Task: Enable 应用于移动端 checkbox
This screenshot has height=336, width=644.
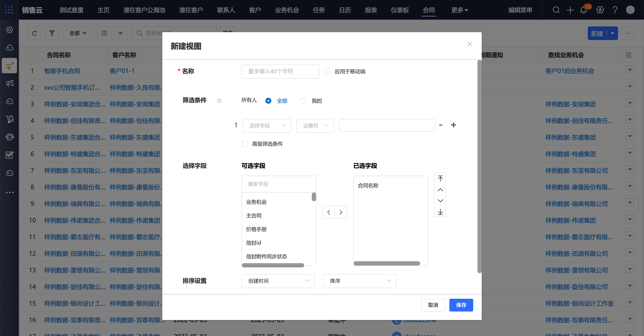Action: (327, 71)
